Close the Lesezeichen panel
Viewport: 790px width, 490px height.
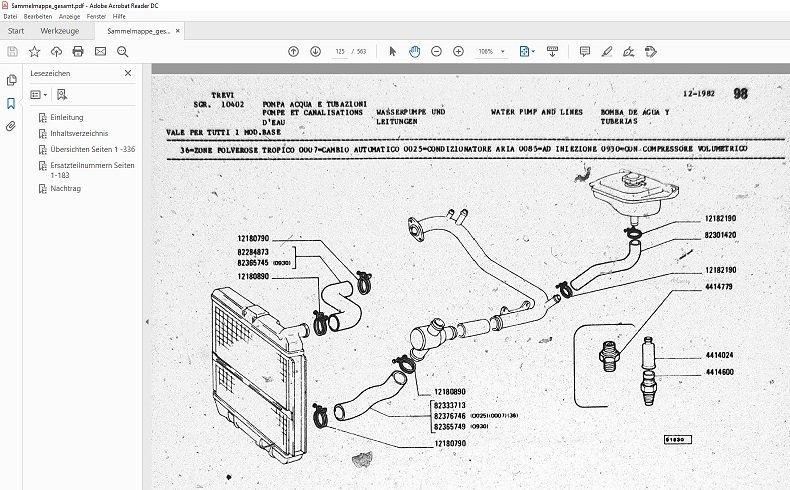[x=128, y=73]
